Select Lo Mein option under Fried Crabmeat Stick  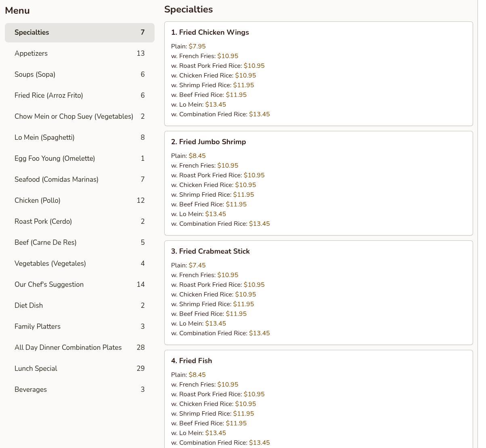click(199, 324)
